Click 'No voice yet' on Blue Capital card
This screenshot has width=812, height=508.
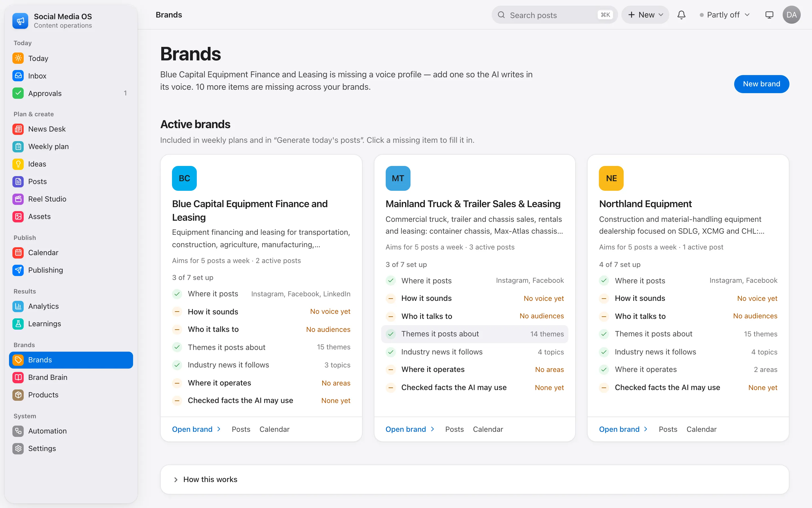330,312
